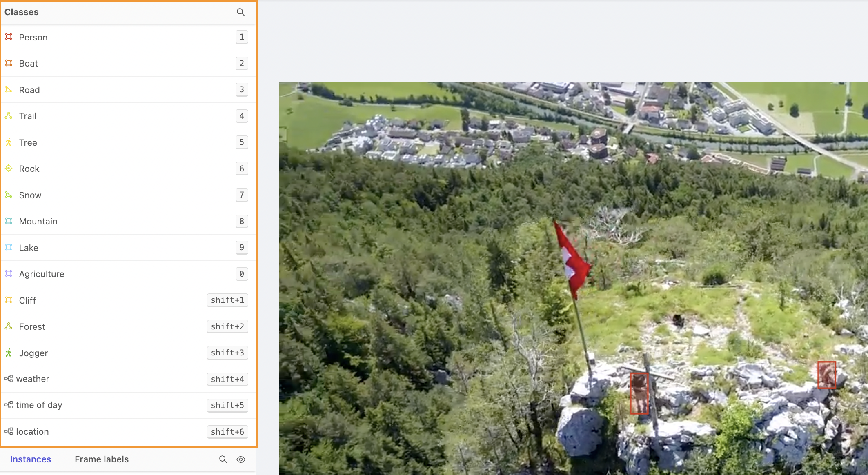Select the Tree skeleton class icon
Image resolution: width=868 pixels, height=475 pixels.
[x=9, y=142]
